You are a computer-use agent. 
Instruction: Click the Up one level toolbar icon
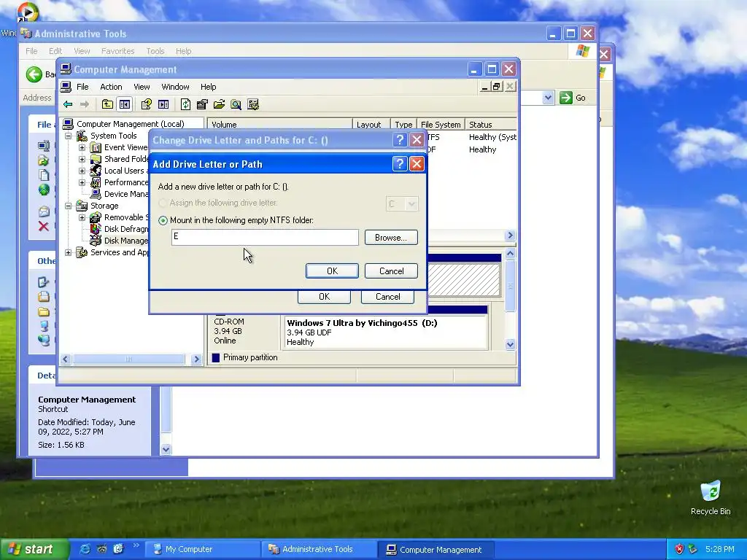coord(107,104)
